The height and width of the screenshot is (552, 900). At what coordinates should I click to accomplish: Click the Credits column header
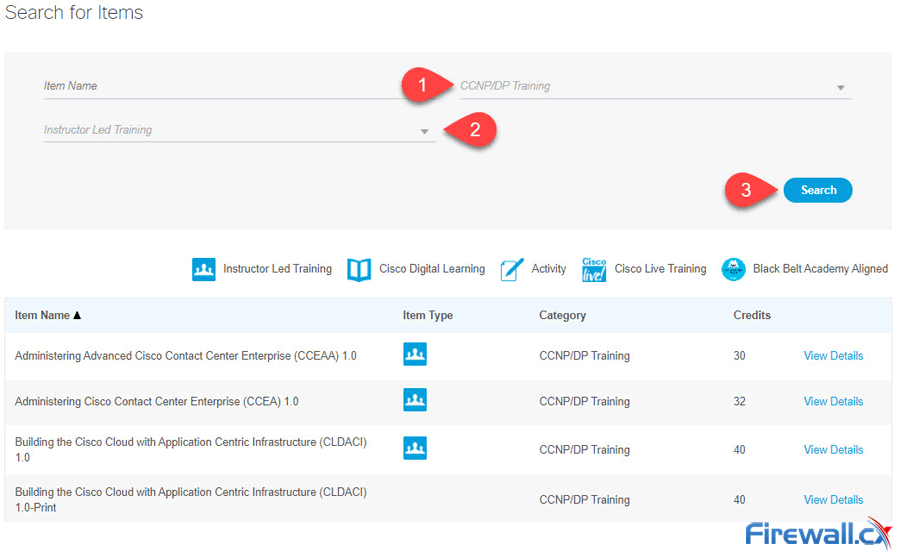tap(752, 315)
